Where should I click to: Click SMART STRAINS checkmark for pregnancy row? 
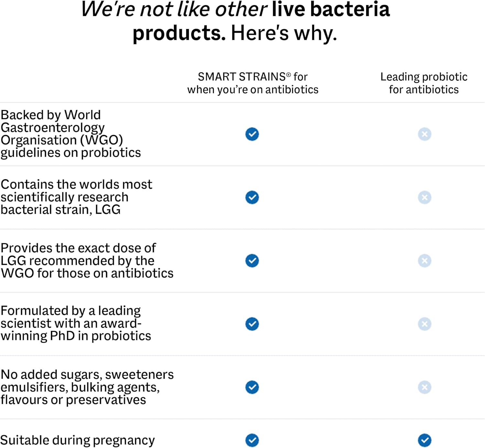pos(252,440)
